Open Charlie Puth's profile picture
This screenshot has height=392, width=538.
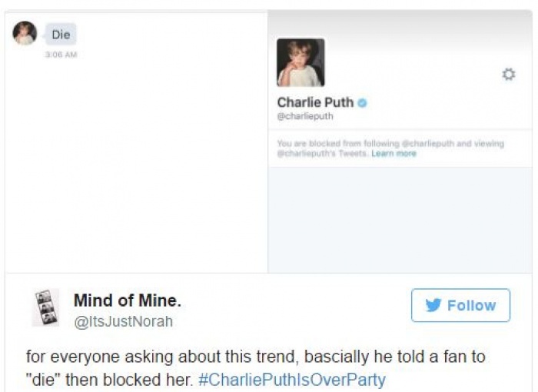coord(301,62)
